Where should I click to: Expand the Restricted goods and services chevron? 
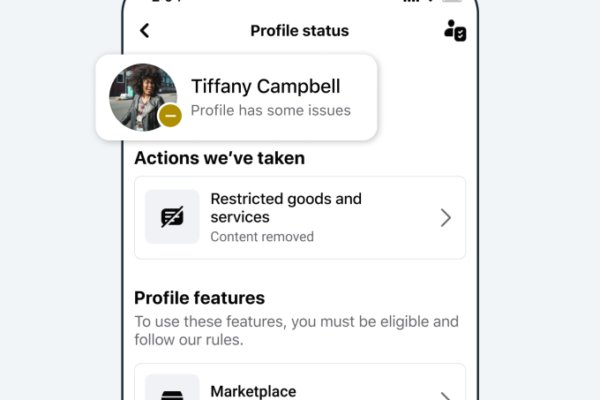[x=446, y=218]
